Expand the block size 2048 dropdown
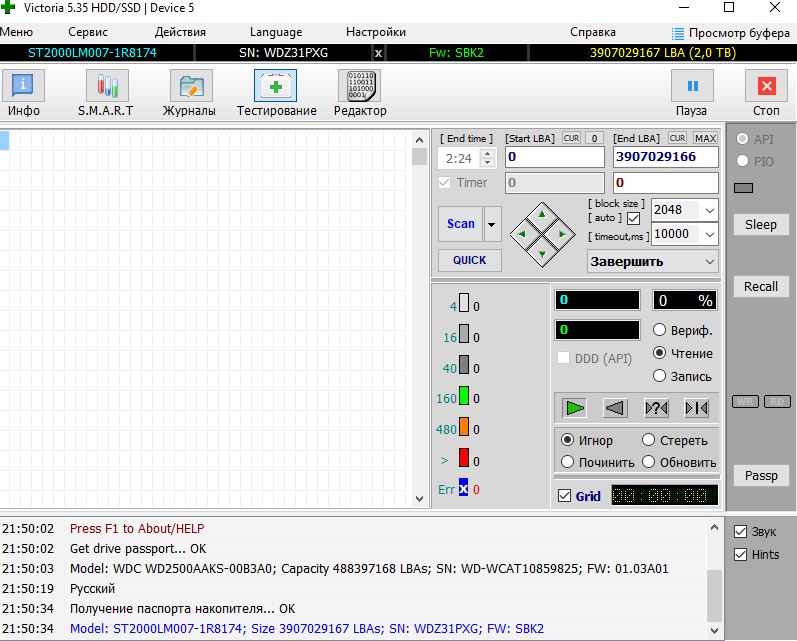The width and height of the screenshot is (797, 641). tap(709, 210)
